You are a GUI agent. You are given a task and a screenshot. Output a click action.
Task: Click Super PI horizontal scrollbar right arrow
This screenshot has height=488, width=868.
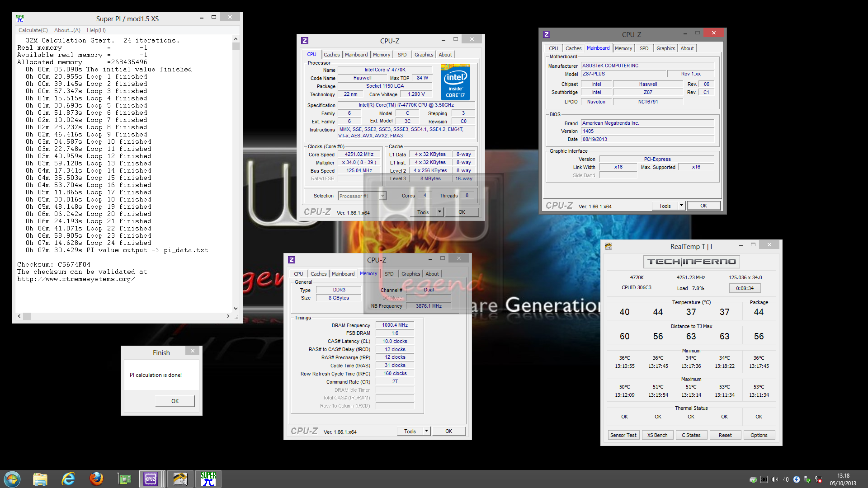click(228, 316)
